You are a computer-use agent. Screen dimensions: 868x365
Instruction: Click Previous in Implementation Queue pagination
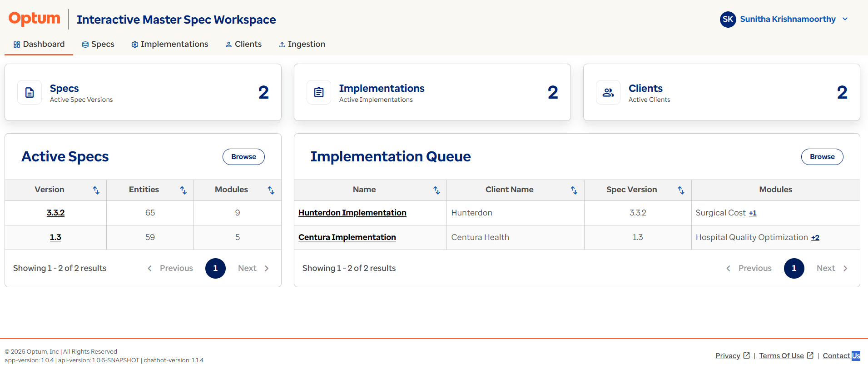(749, 268)
